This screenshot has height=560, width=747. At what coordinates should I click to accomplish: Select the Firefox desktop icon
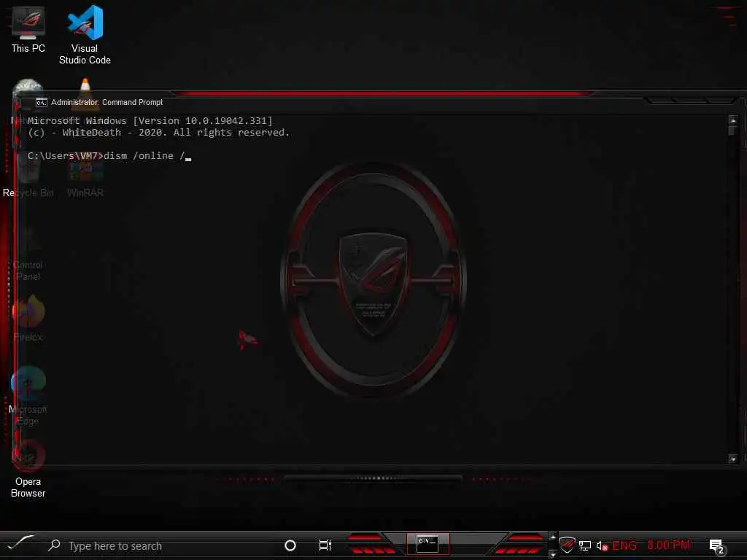pyautogui.click(x=28, y=318)
